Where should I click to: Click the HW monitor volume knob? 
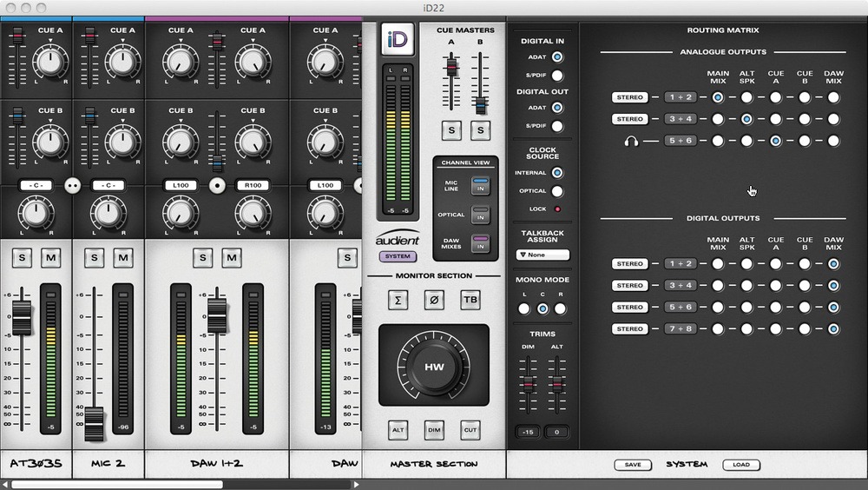click(x=434, y=367)
